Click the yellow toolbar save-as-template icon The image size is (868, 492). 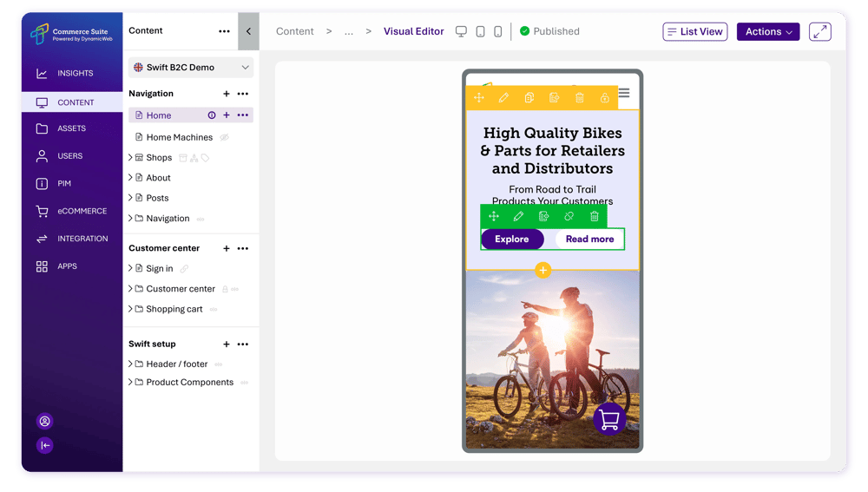click(x=554, y=98)
